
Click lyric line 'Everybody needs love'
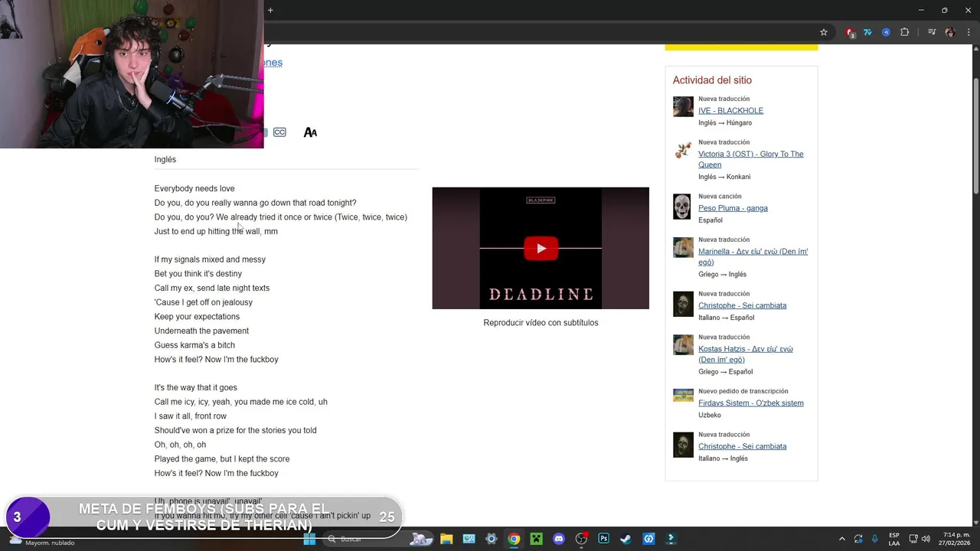coord(194,188)
